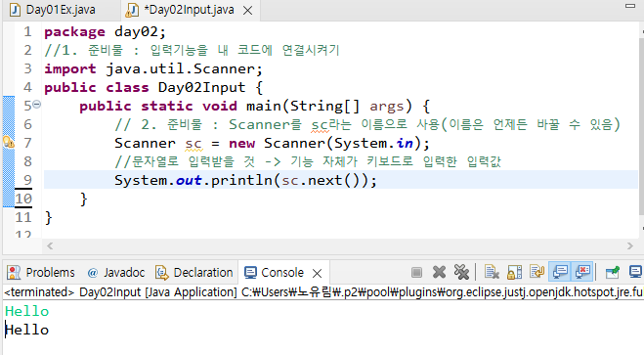Open the Declaration view tab
Screen dimensions: 644x355
coord(194,273)
